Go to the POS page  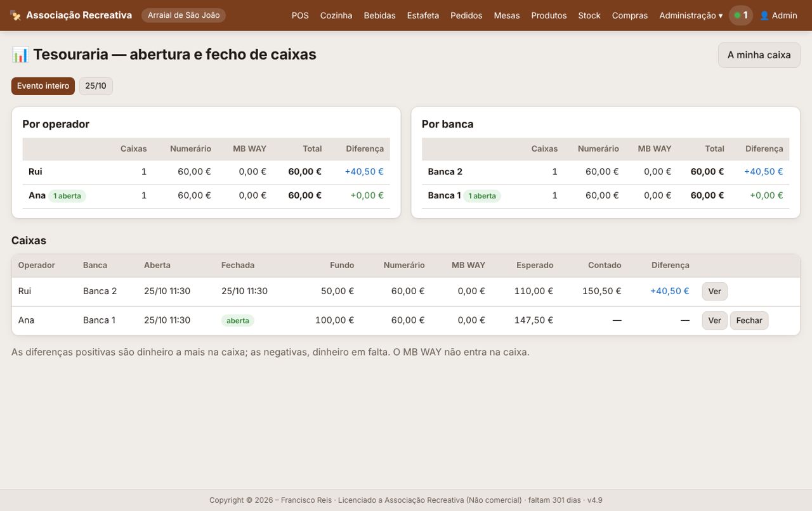coord(300,15)
